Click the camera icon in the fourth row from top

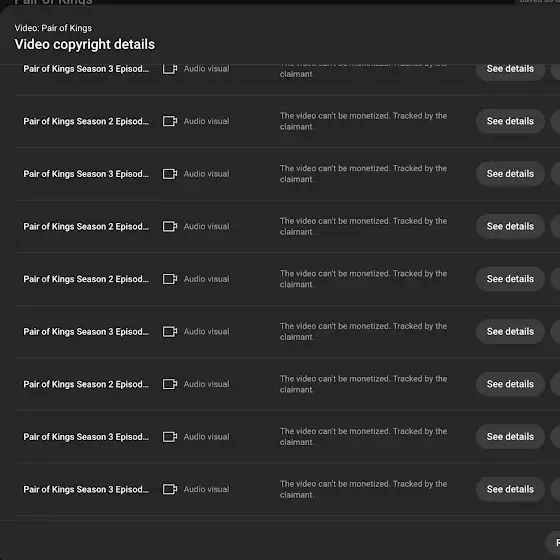pos(170,226)
